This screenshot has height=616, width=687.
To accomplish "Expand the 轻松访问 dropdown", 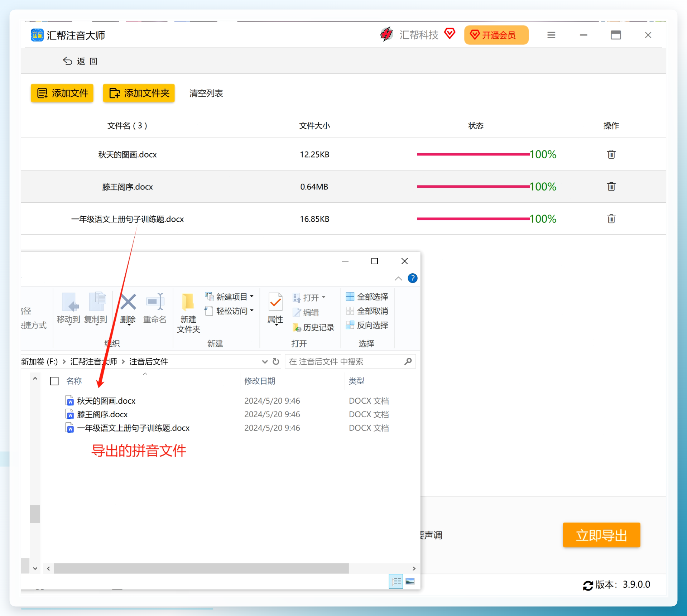I will click(252, 311).
